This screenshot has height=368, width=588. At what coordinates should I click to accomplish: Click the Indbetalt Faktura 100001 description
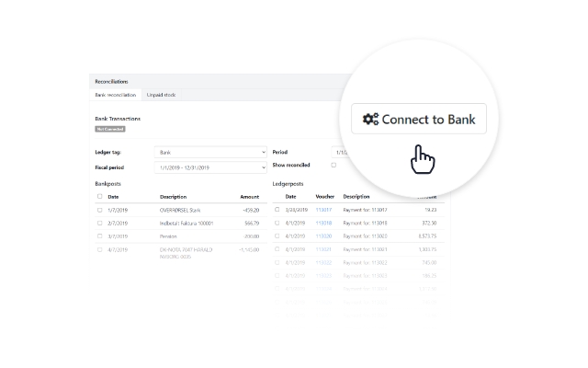pos(187,223)
